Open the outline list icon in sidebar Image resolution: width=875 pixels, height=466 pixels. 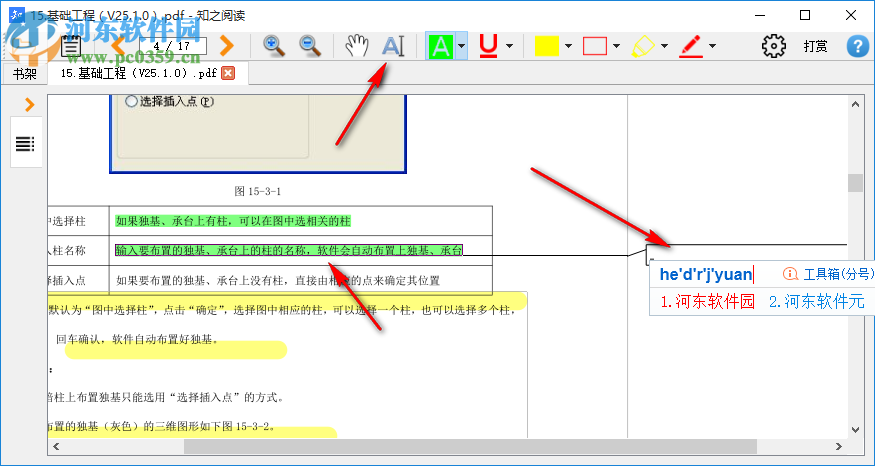[x=25, y=143]
